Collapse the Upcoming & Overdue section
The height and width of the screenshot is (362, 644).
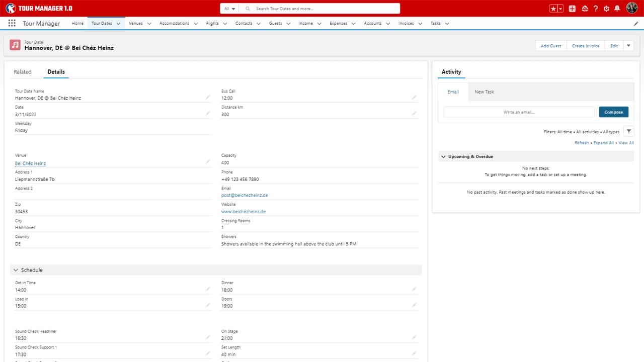pos(443,157)
